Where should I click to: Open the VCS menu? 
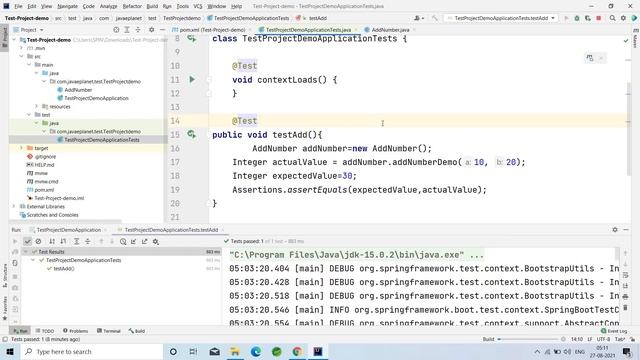[198, 6]
